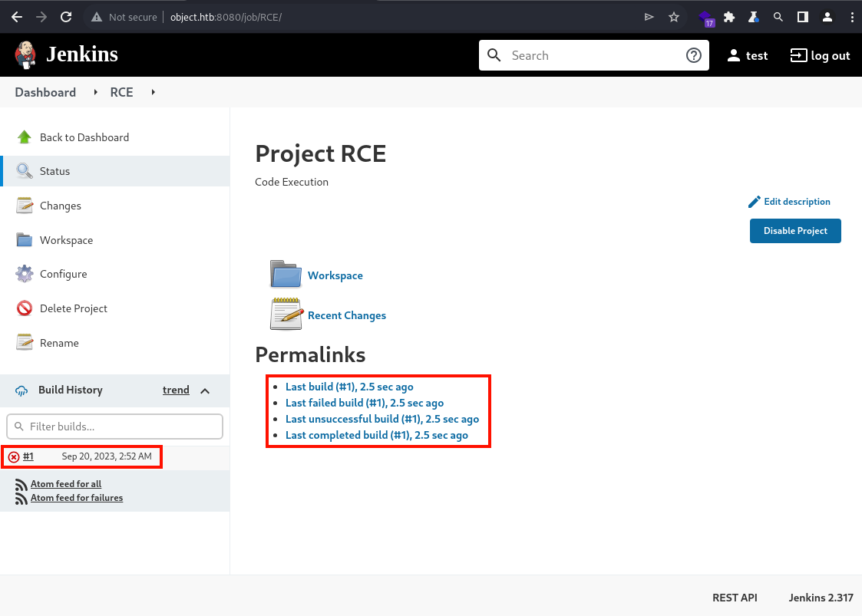The width and height of the screenshot is (862, 616).
Task: Click the Edit description link
Action: tap(789, 202)
